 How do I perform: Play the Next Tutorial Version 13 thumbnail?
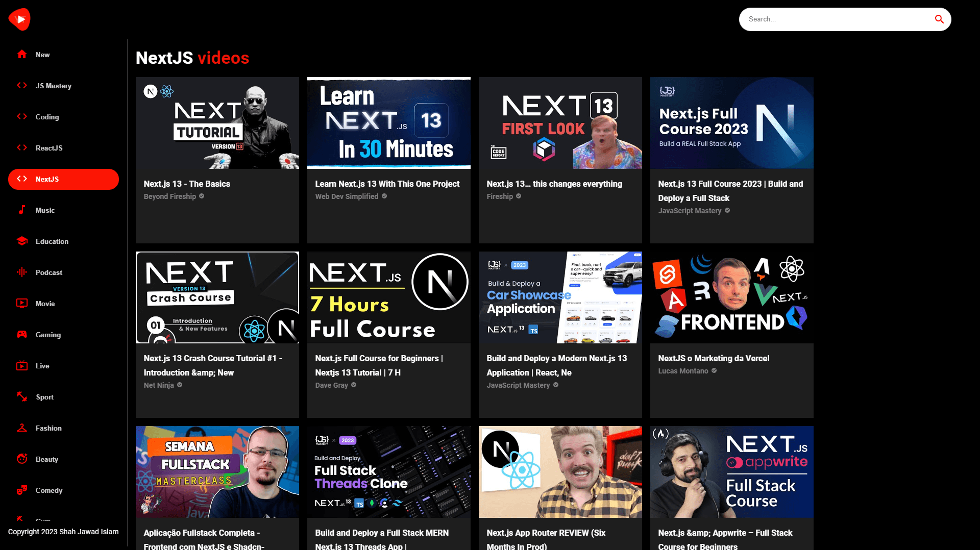click(217, 123)
